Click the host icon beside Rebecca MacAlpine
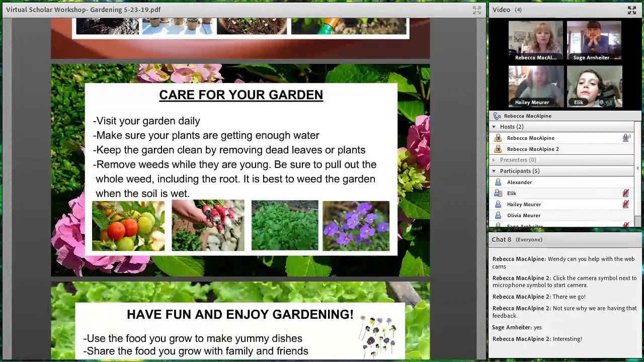This screenshot has height=362, width=644. (498, 138)
